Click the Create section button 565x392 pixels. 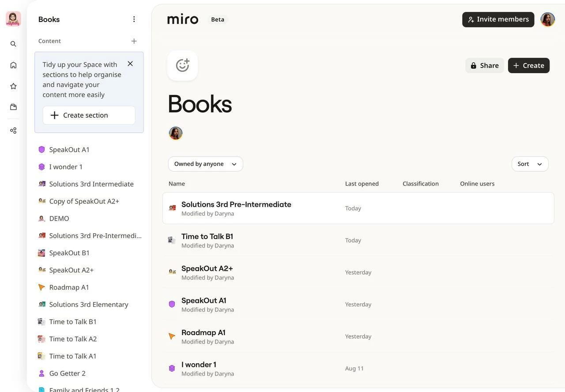click(89, 115)
